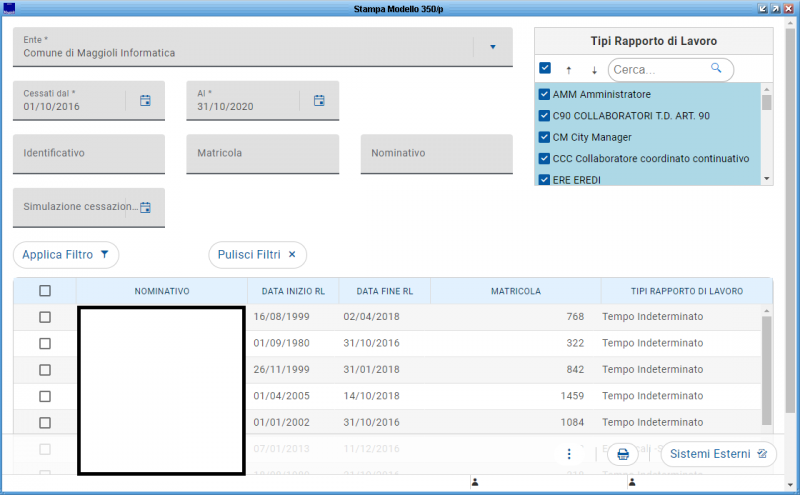
Task: Check the row with matricola 322
Action: (45, 343)
